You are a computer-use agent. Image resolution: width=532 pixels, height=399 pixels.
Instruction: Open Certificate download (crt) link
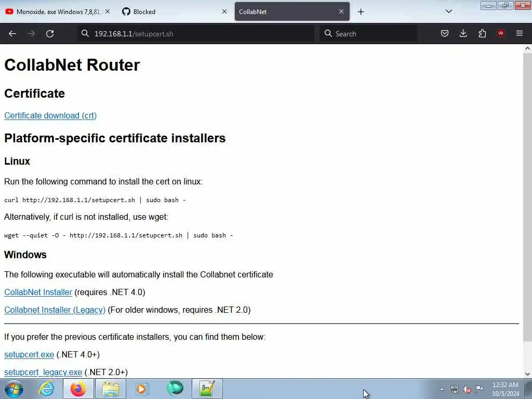pos(50,116)
